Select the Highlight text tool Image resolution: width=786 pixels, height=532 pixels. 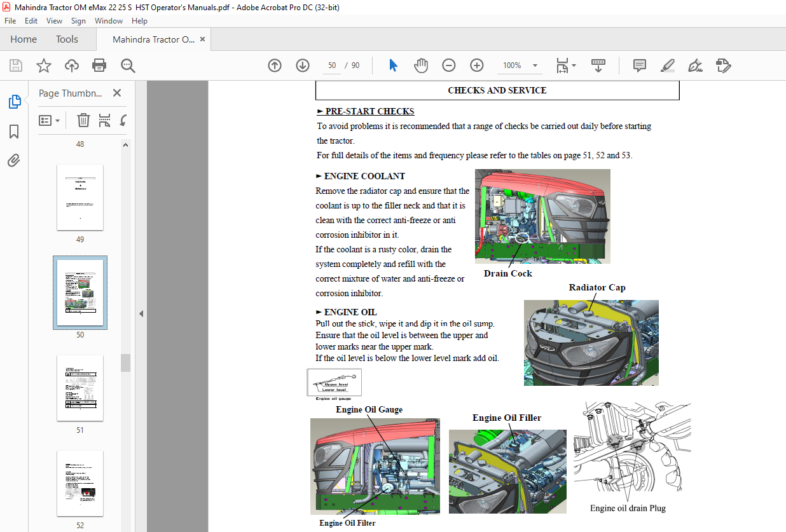click(x=667, y=65)
